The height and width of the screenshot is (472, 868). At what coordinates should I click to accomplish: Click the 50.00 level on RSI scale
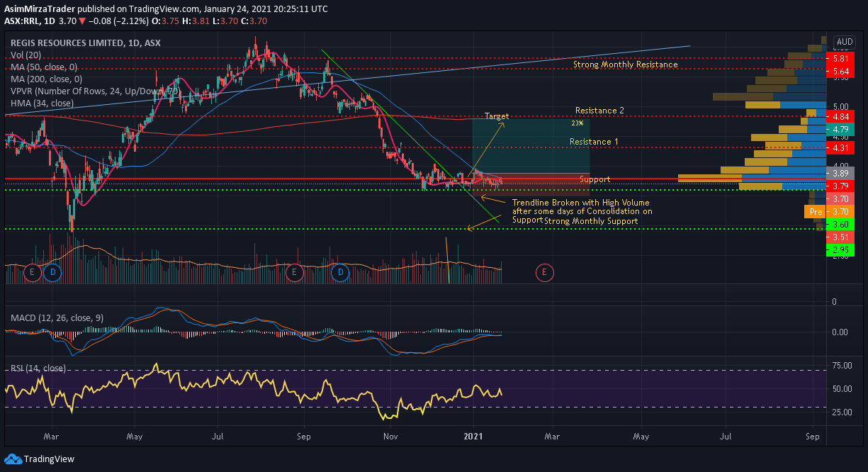point(842,389)
